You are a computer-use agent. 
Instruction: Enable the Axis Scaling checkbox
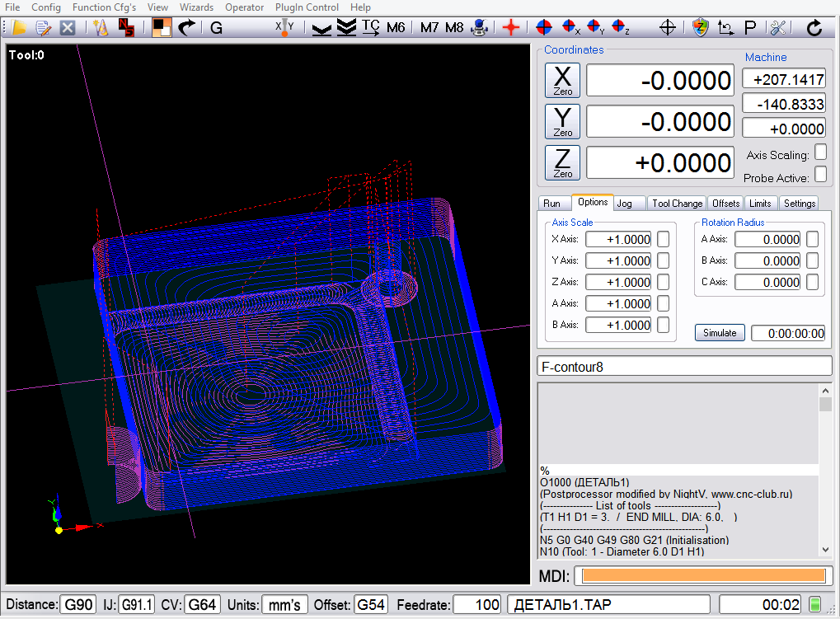pos(820,152)
